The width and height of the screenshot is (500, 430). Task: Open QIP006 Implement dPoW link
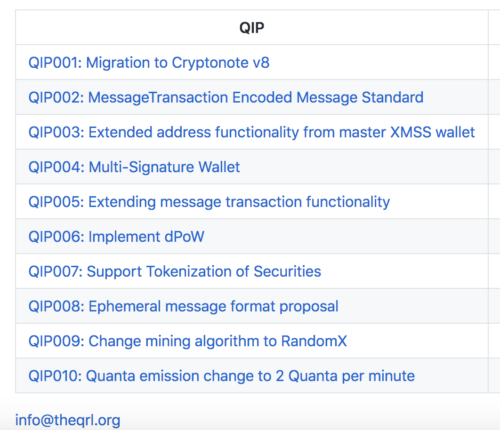(x=116, y=237)
